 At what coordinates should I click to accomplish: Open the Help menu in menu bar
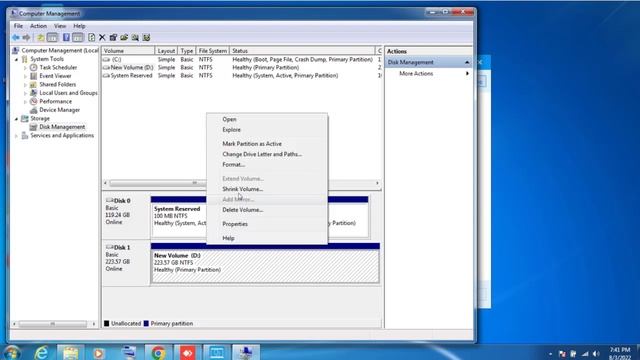tap(79, 26)
